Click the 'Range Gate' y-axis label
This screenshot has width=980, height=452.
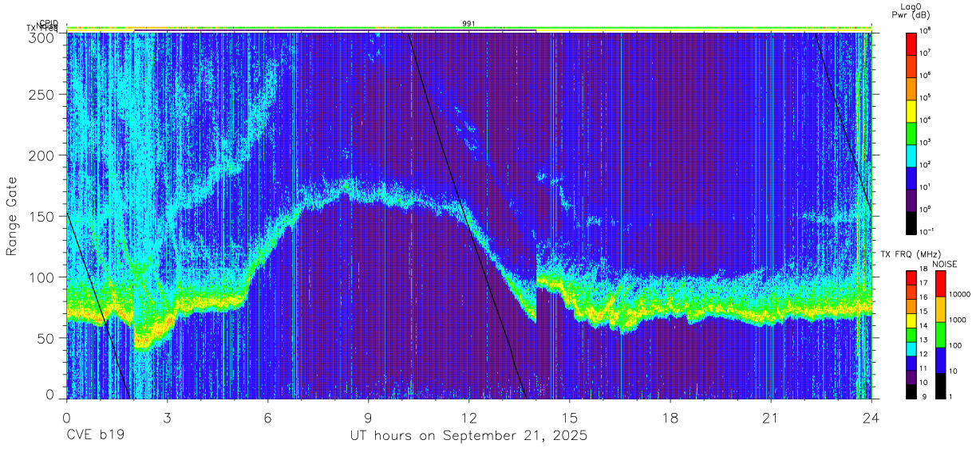(x=12, y=218)
